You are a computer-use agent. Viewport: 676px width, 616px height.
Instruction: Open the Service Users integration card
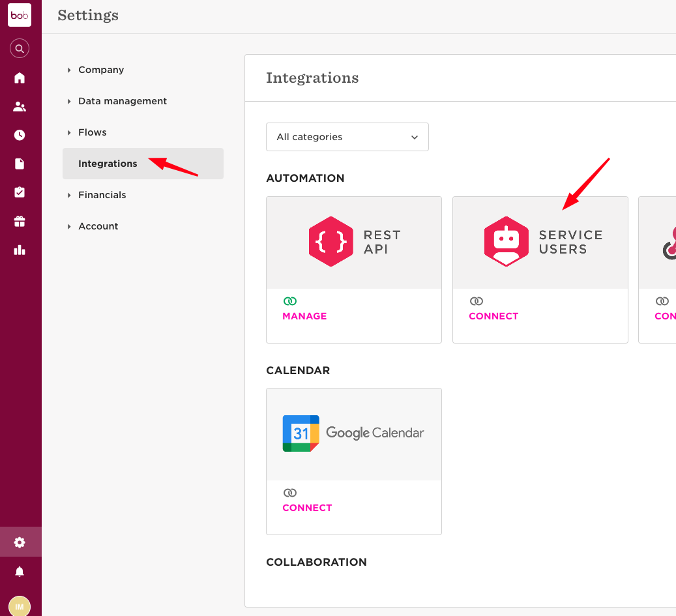tap(540, 270)
